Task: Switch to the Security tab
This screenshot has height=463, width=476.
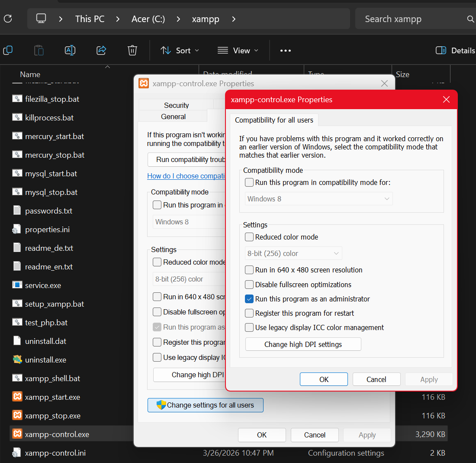Action: pyautogui.click(x=177, y=105)
